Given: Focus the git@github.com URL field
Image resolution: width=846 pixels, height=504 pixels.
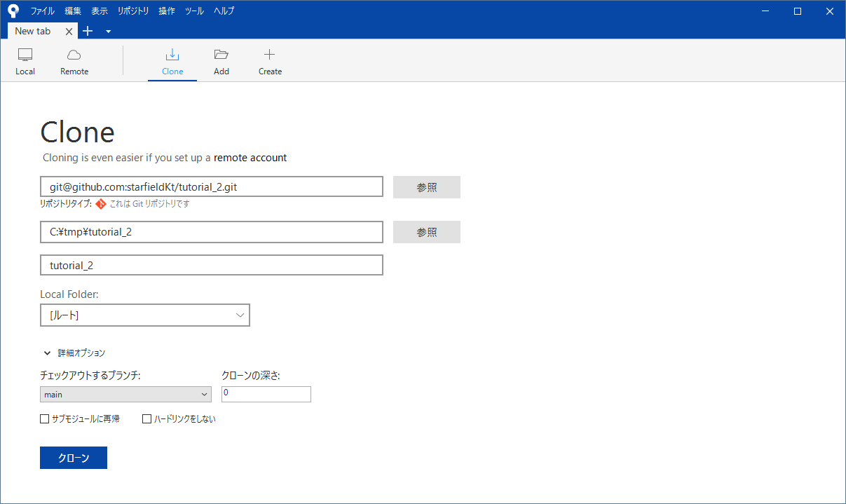Looking at the screenshot, I should point(212,187).
